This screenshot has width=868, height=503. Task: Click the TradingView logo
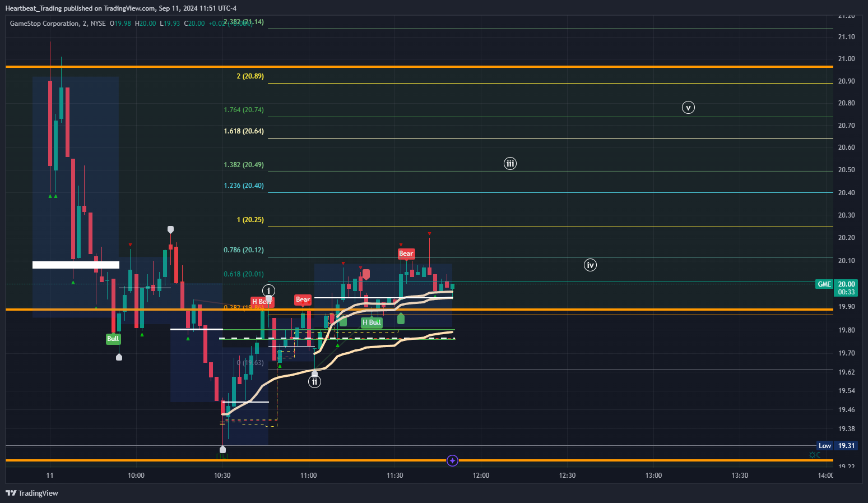(32, 493)
